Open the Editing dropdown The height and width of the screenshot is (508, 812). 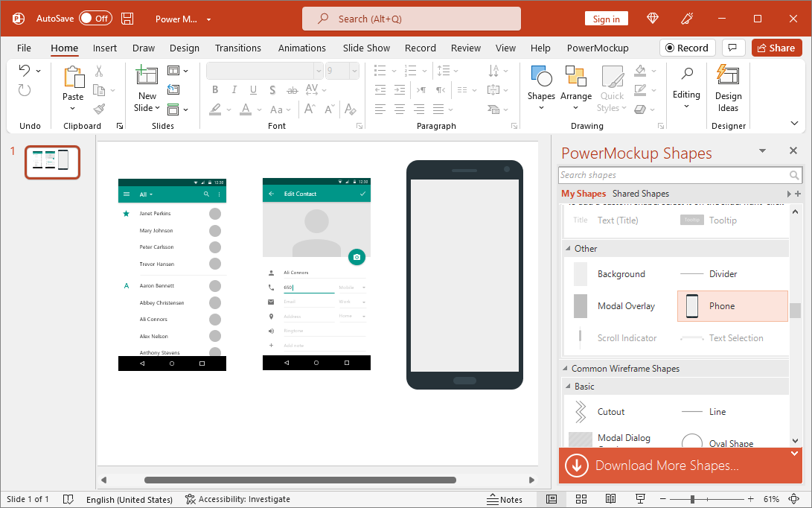(x=686, y=86)
